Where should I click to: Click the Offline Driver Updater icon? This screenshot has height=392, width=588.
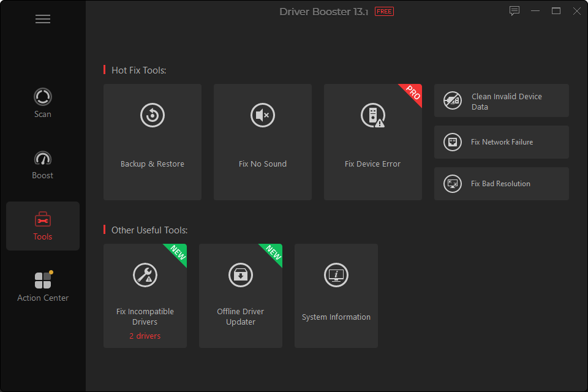click(x=241, y=275)
